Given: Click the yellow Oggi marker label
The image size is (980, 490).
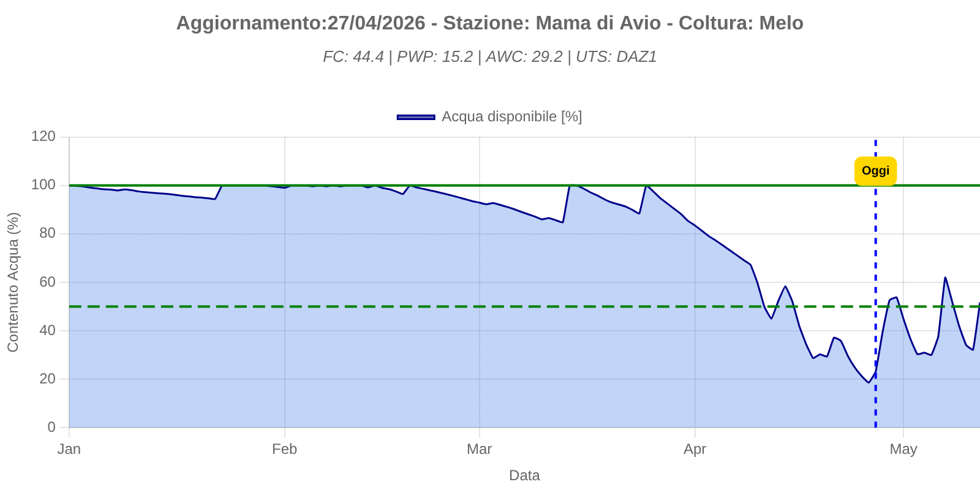Looking at the screenshot, I should 875,171.
